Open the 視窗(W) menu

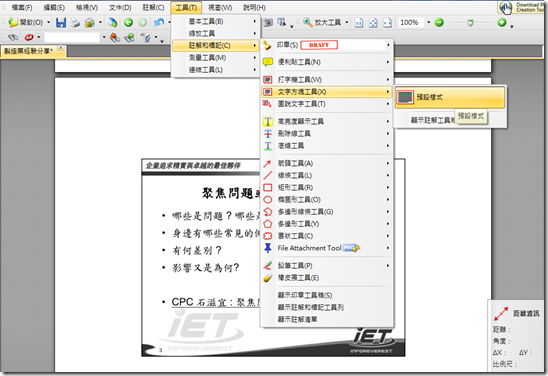[x=220, y=7]
